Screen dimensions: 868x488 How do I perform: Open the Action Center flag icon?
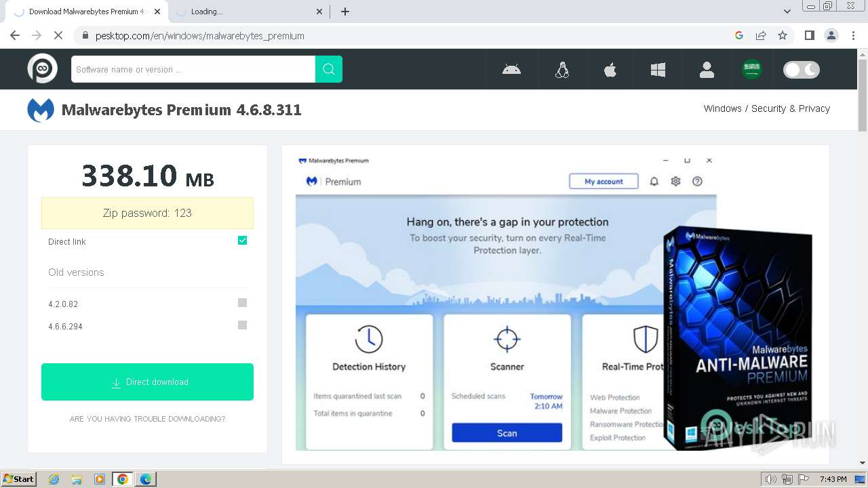tap(804, 479)
